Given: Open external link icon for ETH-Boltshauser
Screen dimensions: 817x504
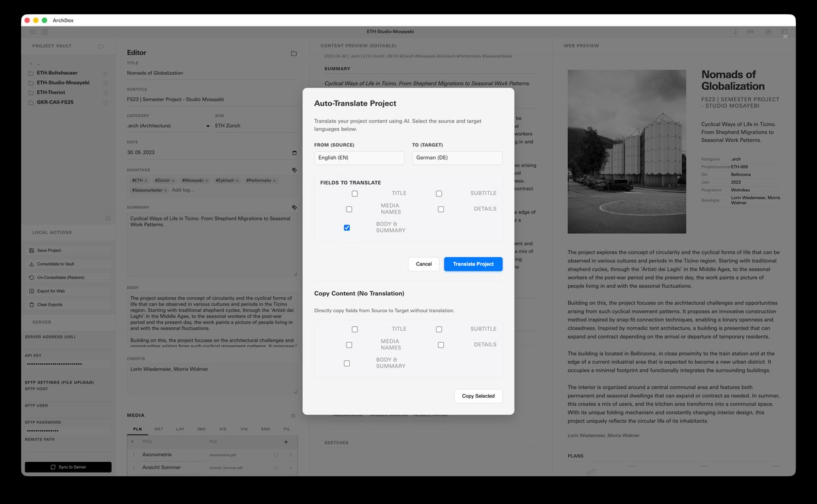Looking at the screenshot, I should point(105,73).
